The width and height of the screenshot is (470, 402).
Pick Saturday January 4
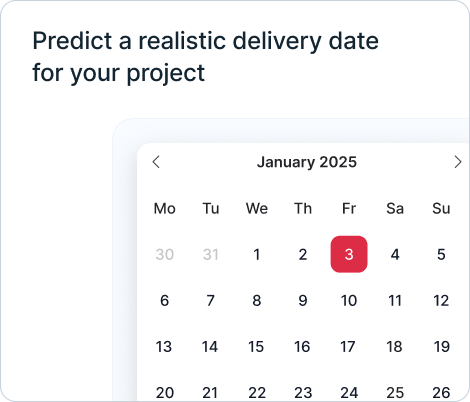[395, 255]
